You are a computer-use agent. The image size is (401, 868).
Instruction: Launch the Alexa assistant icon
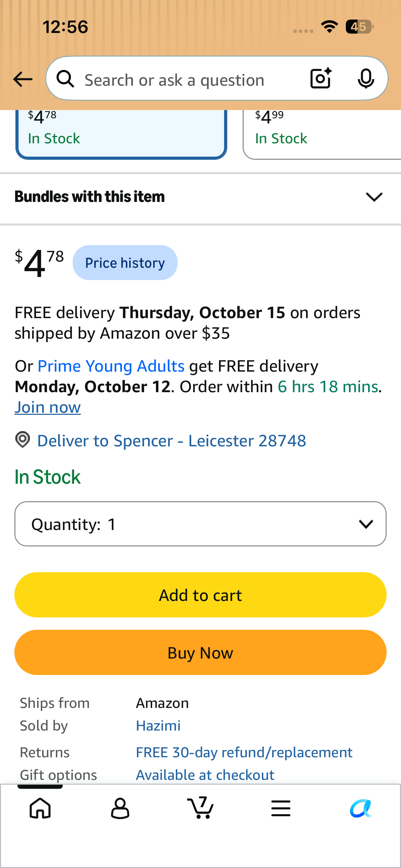pos(361,808)
